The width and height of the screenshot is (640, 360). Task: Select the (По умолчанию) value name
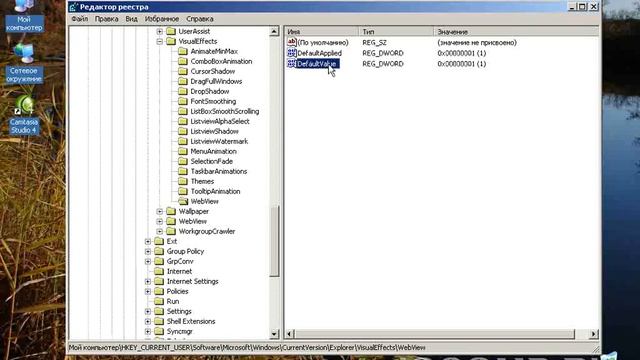(323, 42)
